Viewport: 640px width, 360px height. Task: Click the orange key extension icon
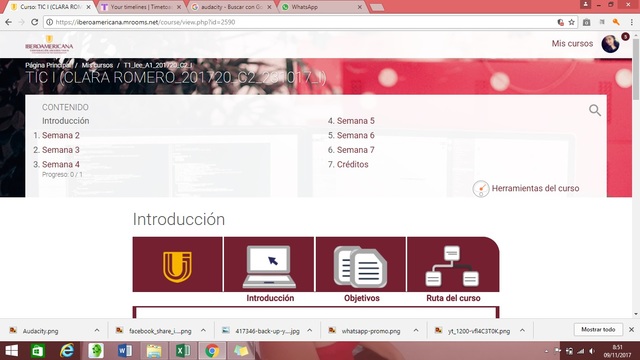616,22
